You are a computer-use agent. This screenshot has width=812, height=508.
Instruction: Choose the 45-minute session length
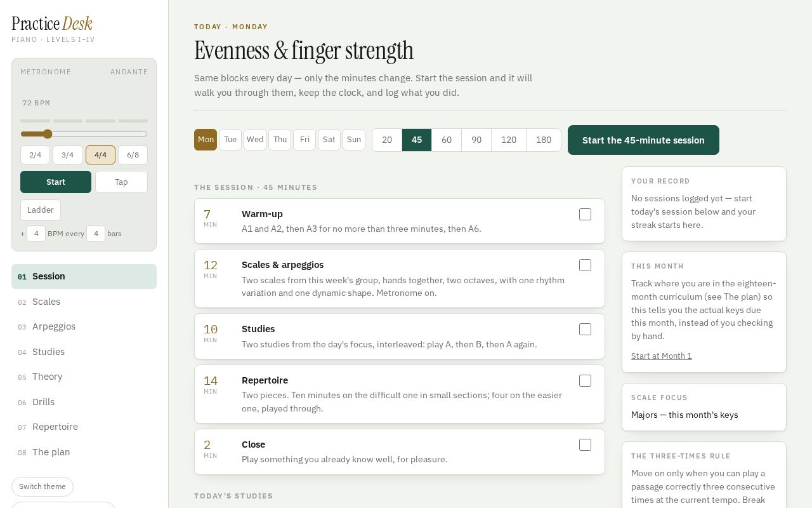click(417, 140)
